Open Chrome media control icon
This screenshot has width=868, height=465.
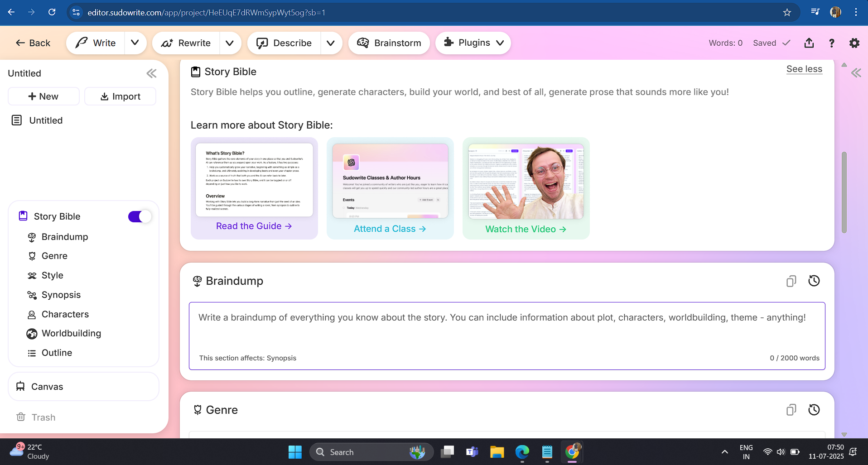[x=815, y=12]
